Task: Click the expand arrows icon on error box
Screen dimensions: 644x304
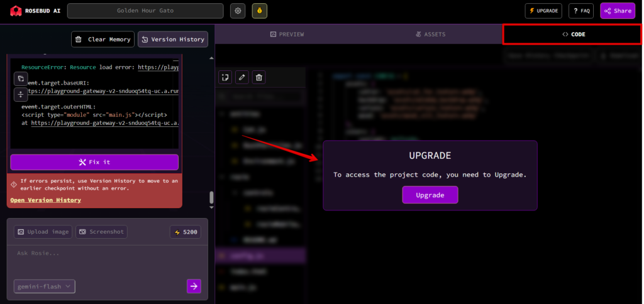Action: click(x=21, y=94)
